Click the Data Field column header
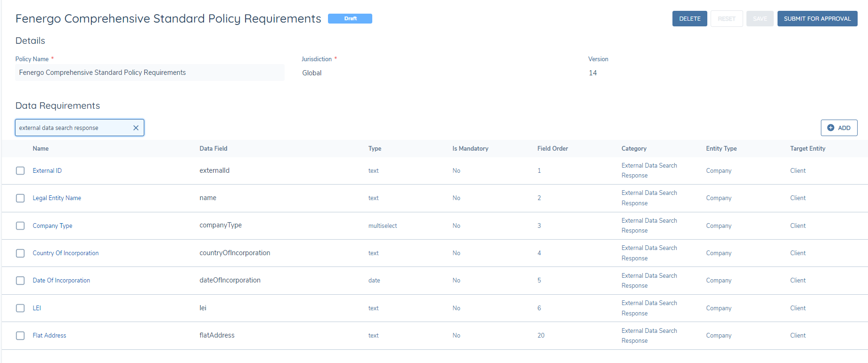The height and width of the screenshot is (363, 868). click(x=213, y=148)
